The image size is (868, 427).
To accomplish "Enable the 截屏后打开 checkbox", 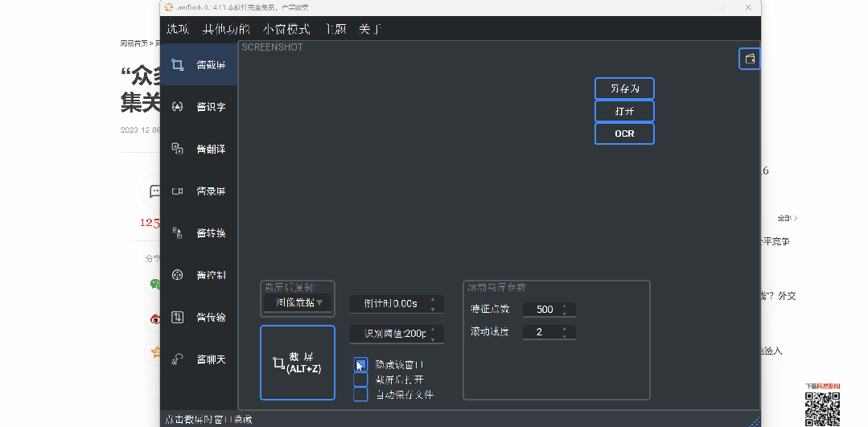I will [360, 380].
